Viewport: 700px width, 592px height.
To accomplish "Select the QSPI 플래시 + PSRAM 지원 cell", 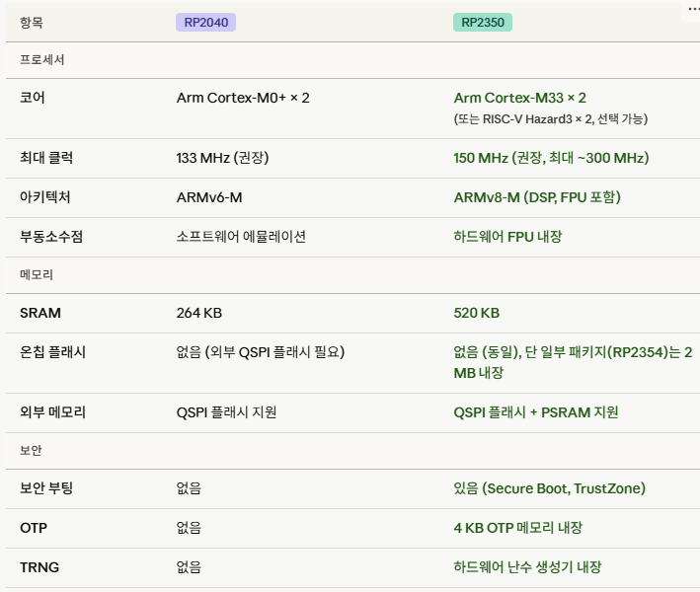I will 536,412.
